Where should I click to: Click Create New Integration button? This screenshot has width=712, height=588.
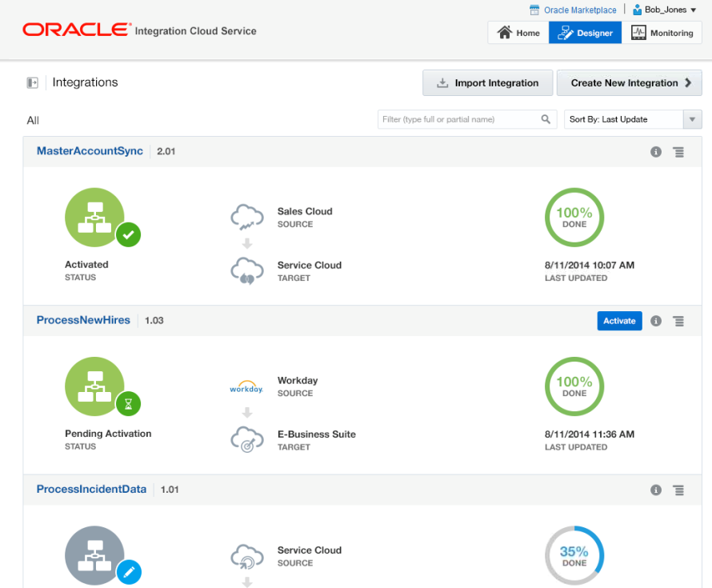[x=630, y=83]
